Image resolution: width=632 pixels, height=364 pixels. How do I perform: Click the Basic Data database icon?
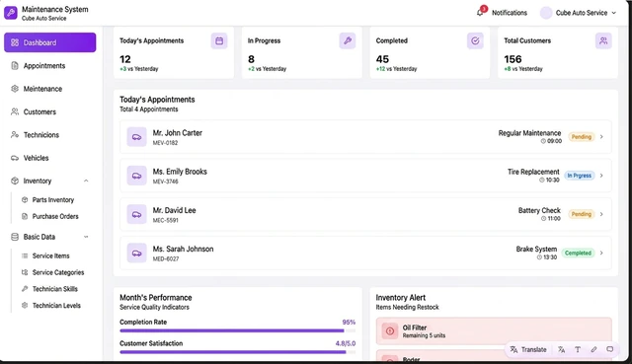click(x=15, y=237)
